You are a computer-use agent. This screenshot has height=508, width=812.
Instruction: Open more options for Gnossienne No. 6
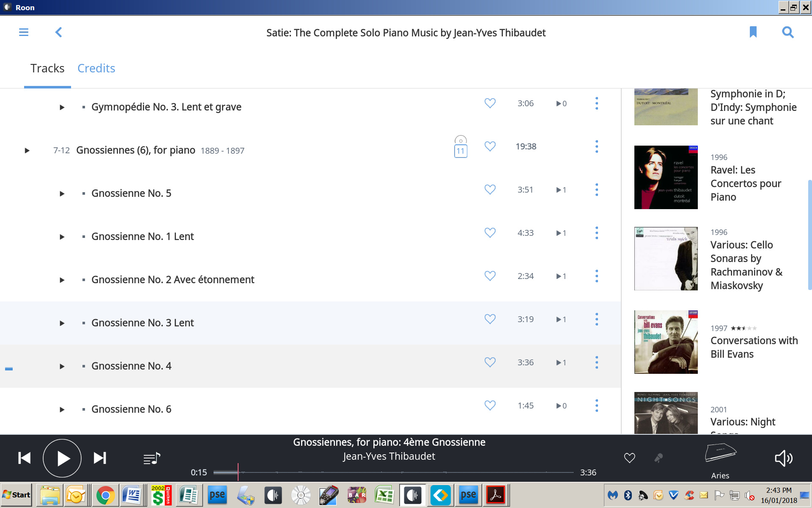point(597,406)
